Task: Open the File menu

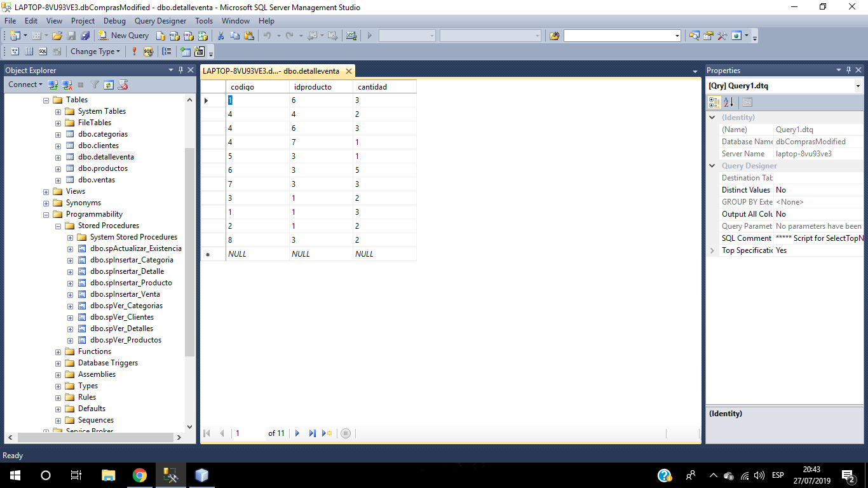Action: coord(10,21)
